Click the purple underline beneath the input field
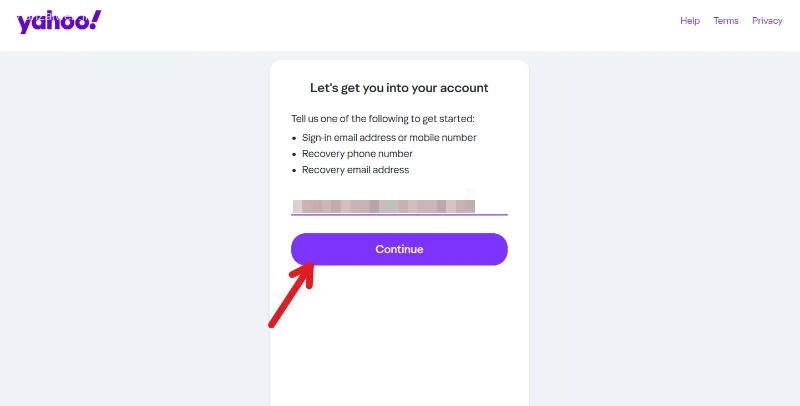 coord(399,215)
